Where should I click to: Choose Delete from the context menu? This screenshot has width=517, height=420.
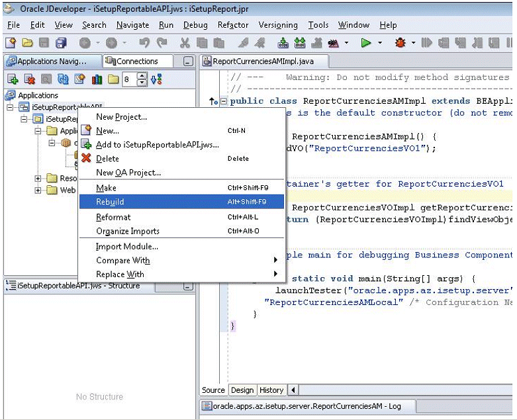[x=181, y=159]
